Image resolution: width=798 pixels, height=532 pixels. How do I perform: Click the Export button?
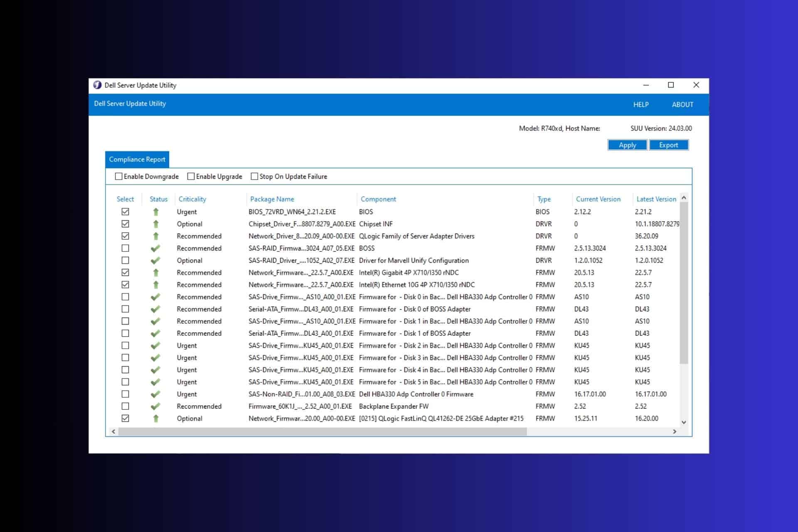(668, 145)
